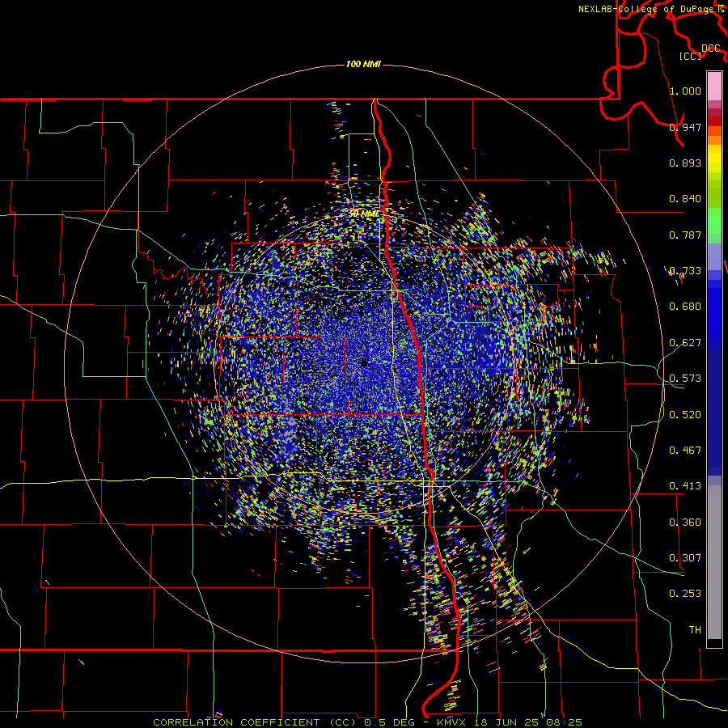Screen dimensions: 728x728
Task: Click the 0.360 scale value
Action: pos(685,523)
